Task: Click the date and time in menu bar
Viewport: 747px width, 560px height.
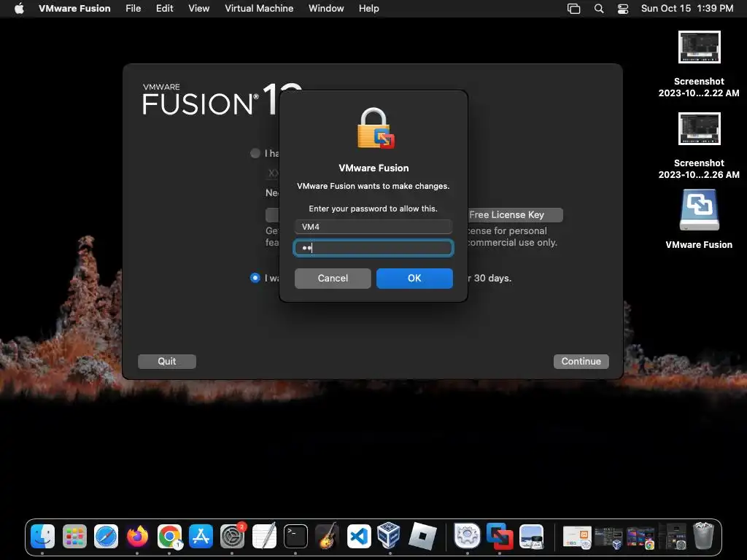Action: 687,8
